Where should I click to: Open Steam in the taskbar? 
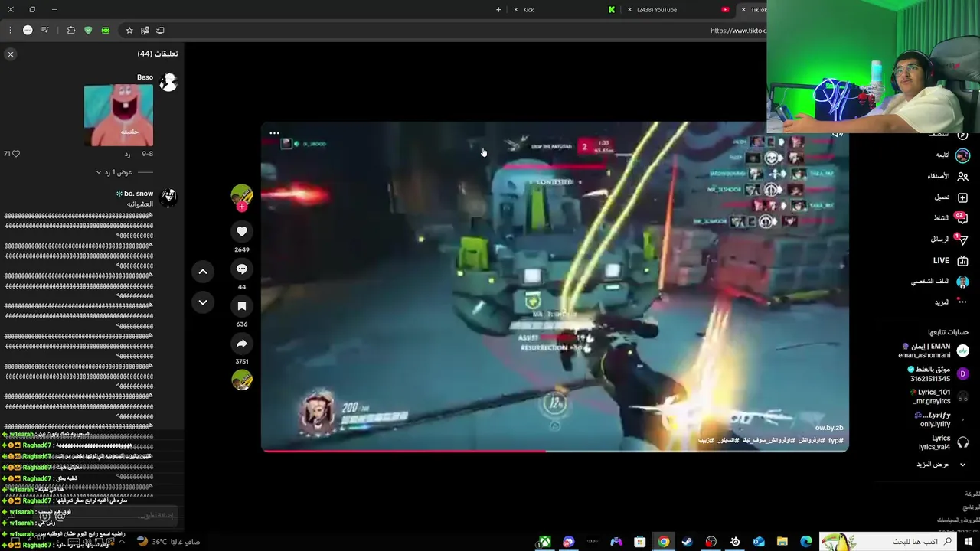pos(687,542)
